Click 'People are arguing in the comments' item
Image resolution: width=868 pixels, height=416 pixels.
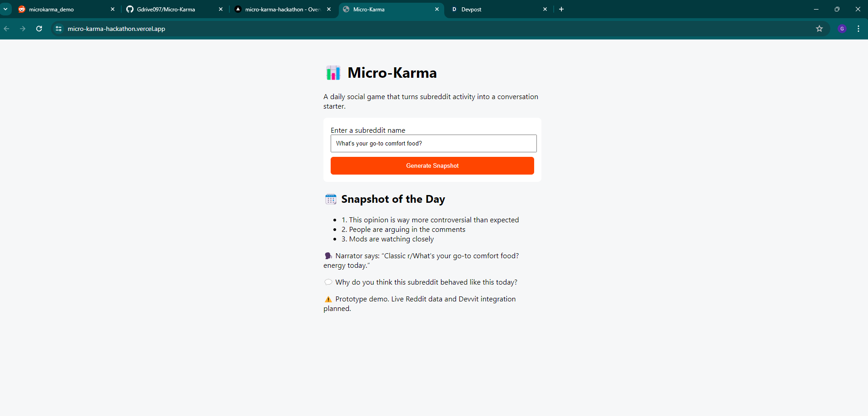(403, 230)
